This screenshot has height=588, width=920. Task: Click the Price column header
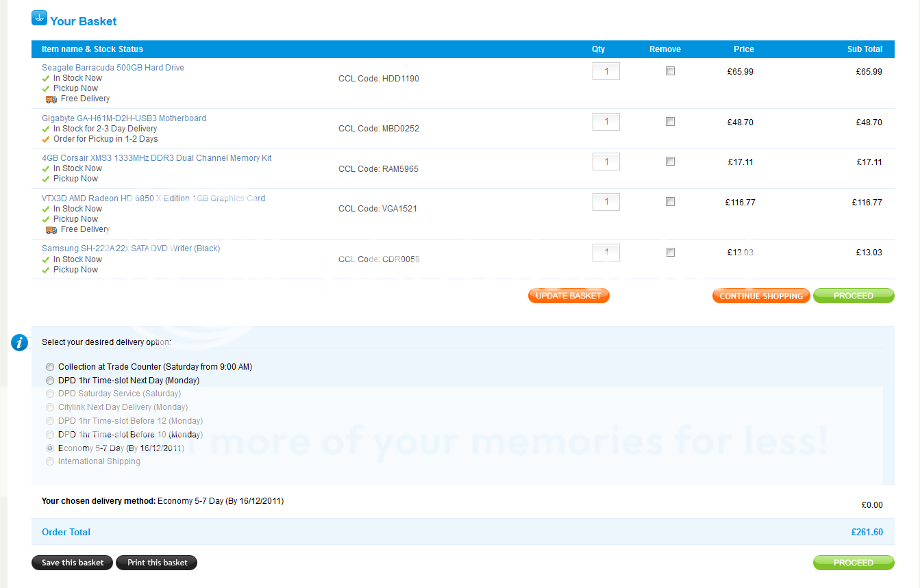tap(744, 49)
